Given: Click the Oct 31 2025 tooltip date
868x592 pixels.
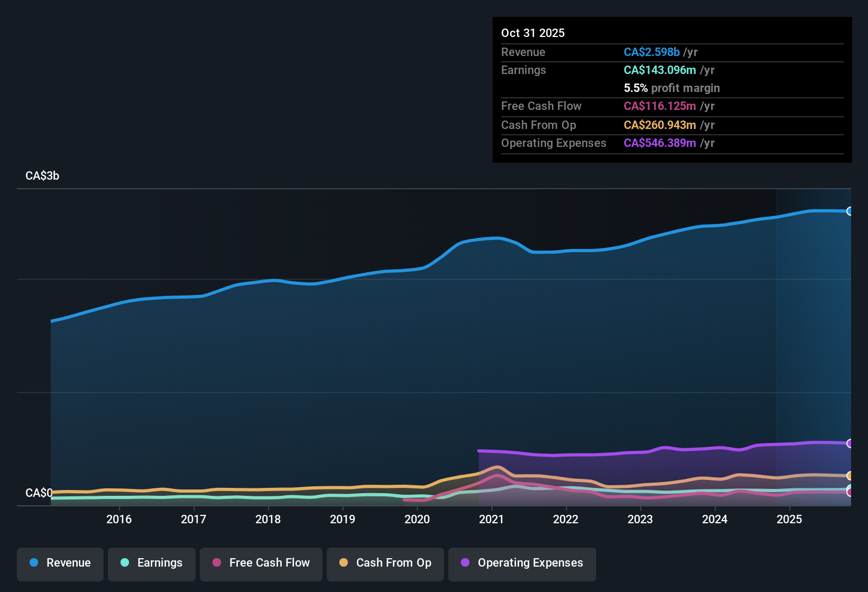Looking at the screenshot, I should point(533,33).
